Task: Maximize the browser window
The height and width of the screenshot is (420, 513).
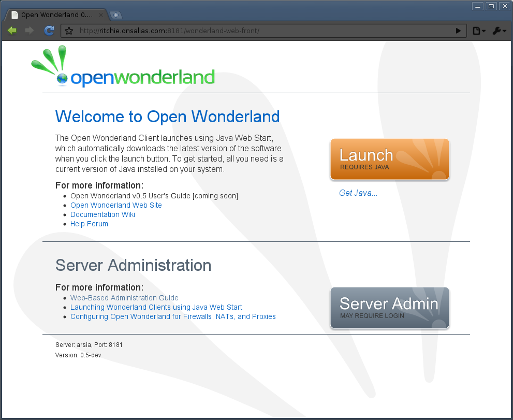Action: (491, 6)
